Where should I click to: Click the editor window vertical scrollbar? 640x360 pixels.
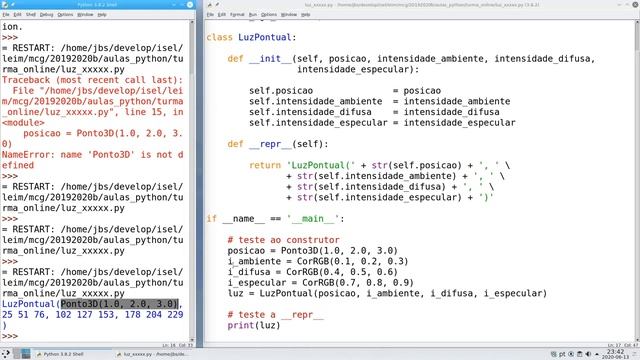coord(637,181)
